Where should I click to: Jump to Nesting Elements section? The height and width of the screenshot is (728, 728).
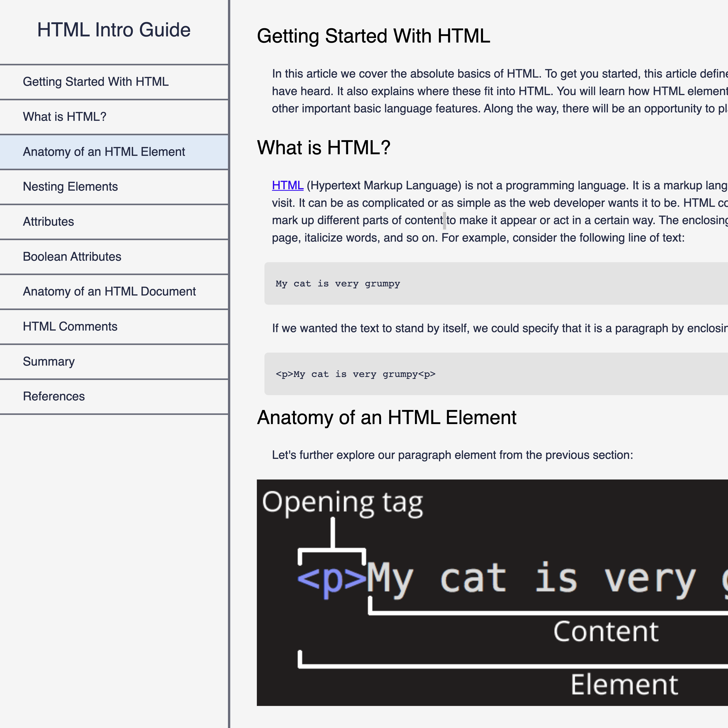114,187
